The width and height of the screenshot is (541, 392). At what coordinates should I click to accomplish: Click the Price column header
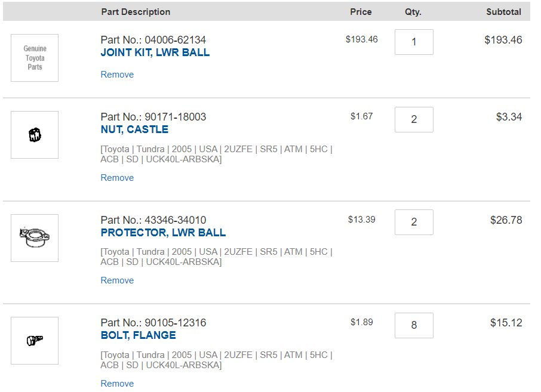[361, 12]
